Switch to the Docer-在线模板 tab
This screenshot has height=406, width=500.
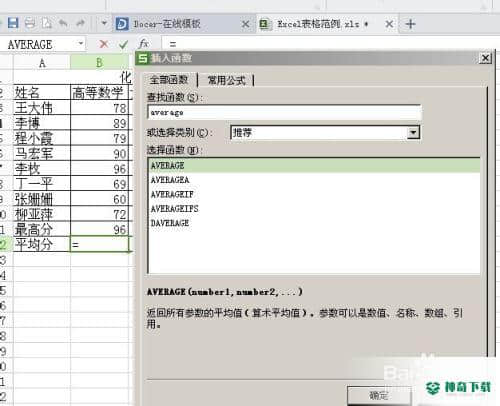point(167,24)
